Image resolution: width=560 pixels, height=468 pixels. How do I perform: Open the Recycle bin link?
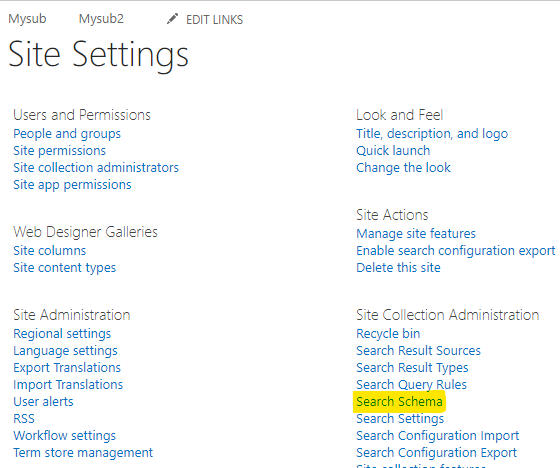point(388,334)
